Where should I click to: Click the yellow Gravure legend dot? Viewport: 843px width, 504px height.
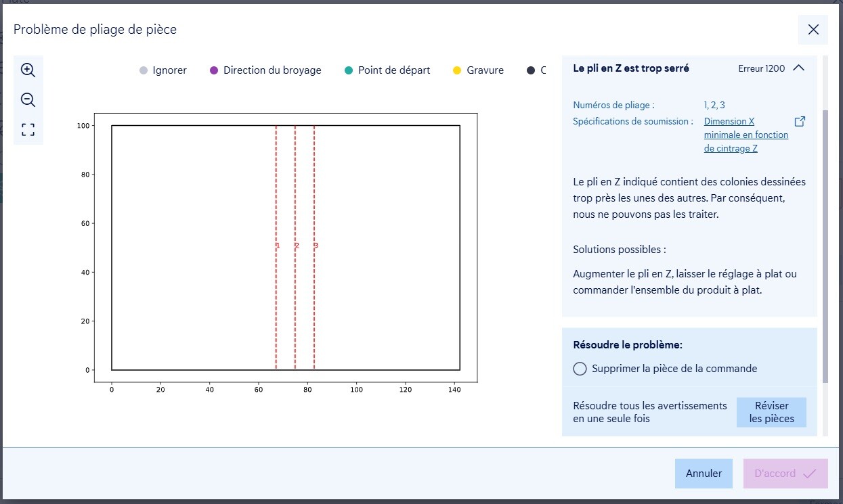click(457, 70)
